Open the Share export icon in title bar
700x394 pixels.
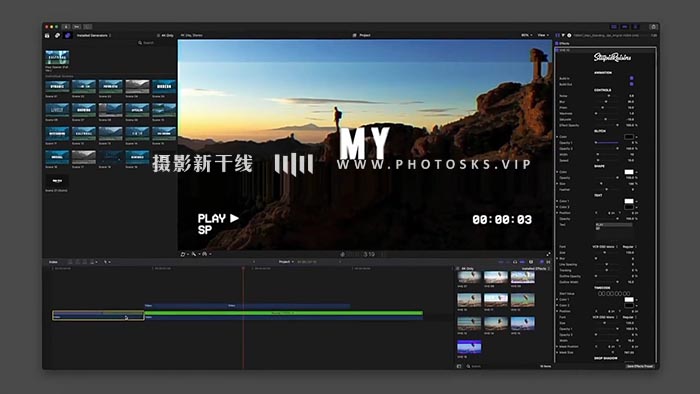tap(653, 27)
